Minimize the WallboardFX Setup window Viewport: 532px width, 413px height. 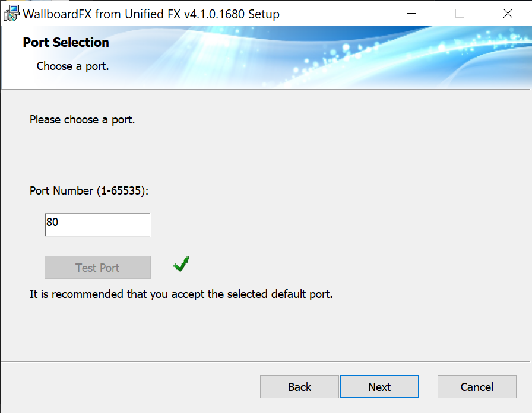tap(411, 14)
